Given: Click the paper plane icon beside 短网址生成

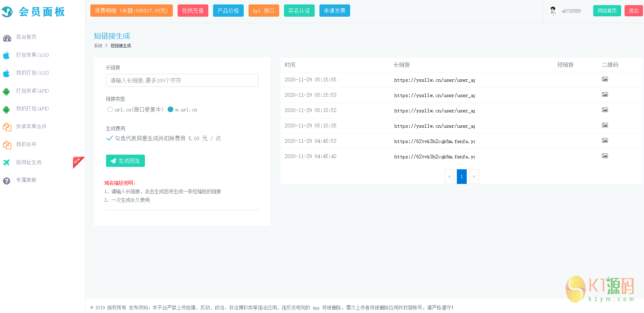Looking at the screenshot, I should (6, 162).
